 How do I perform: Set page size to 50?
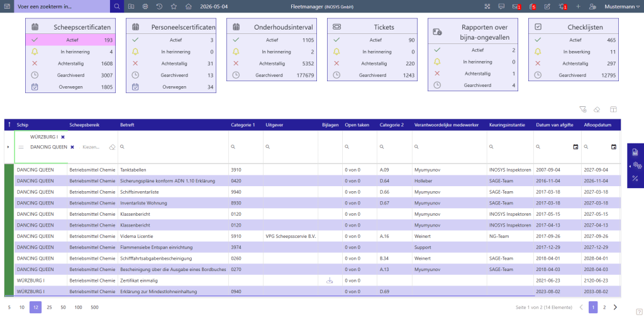(64, 307)
